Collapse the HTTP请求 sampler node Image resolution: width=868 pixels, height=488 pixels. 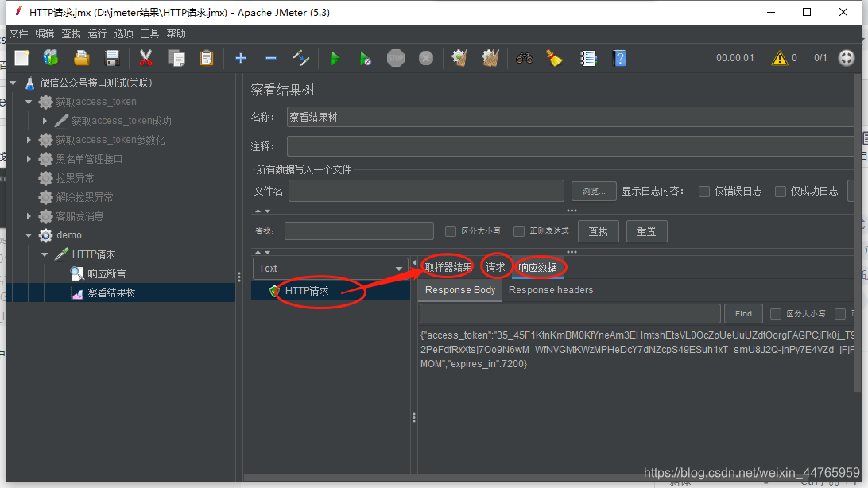pyautogui.click(x=45, y=254)
